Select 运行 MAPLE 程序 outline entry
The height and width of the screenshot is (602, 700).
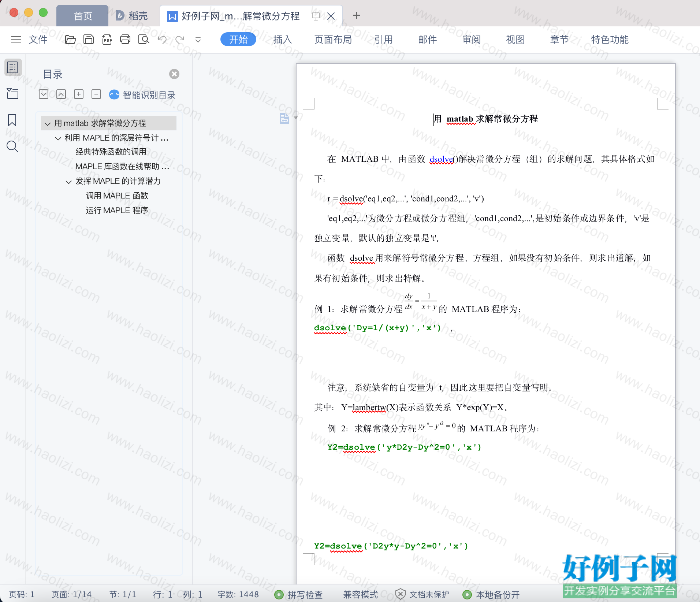pos(117,210)
